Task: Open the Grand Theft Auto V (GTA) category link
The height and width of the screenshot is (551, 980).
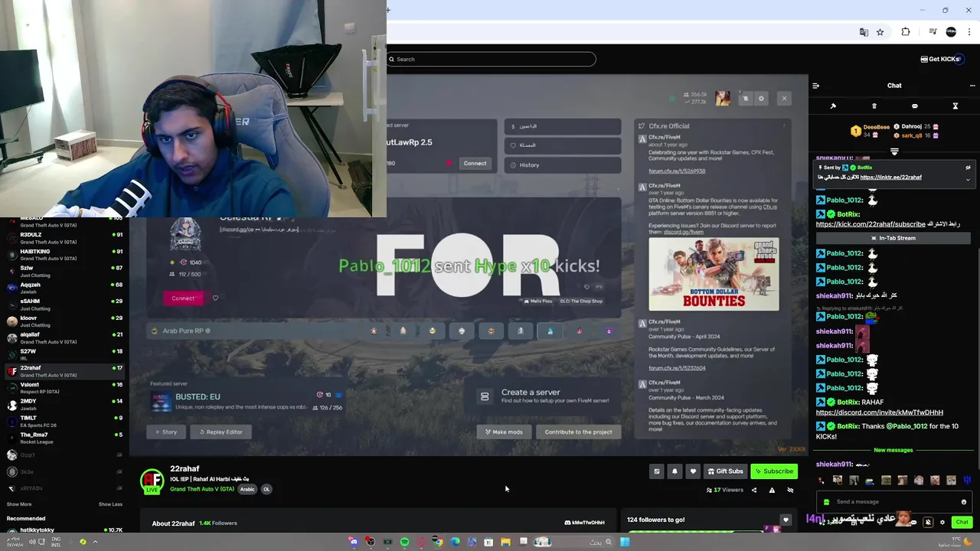Action: [x=202, y=489]
